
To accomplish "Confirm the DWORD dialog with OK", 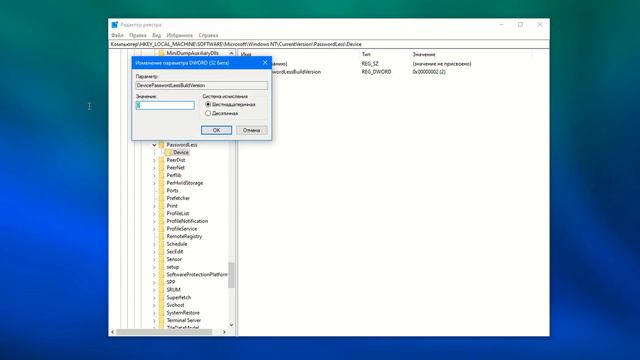I will (x=216, y=130).
